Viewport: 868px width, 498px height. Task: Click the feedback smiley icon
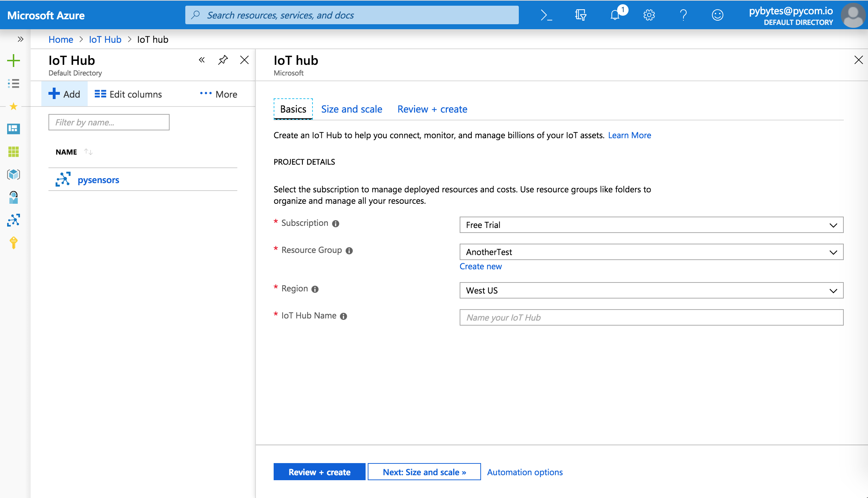click(x=717, y=15)
